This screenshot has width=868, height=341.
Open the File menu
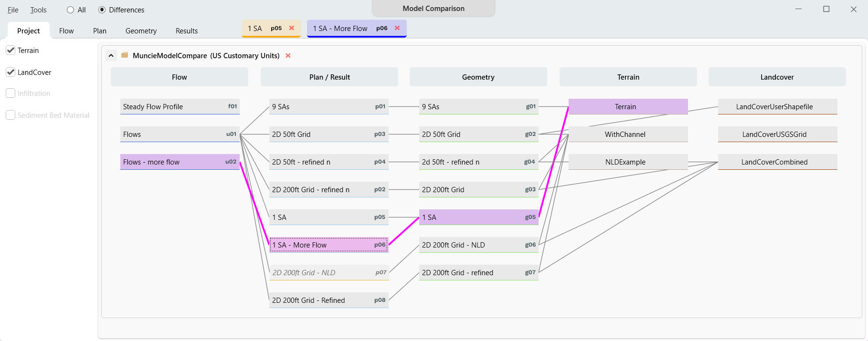click(13, 10)
